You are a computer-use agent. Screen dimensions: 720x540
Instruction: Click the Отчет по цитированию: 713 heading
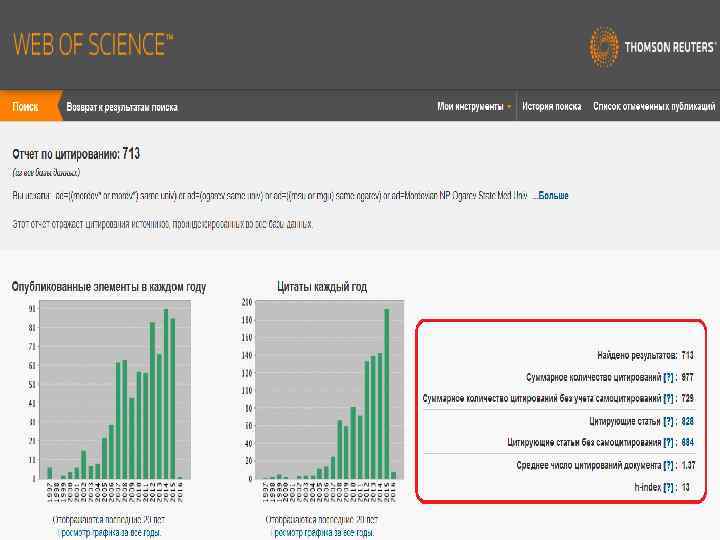click(76, 154)
